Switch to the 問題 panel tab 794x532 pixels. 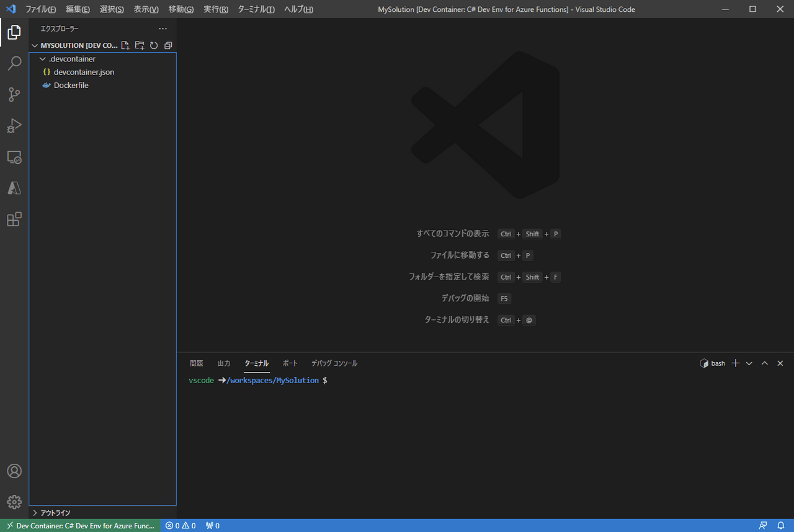196,363
